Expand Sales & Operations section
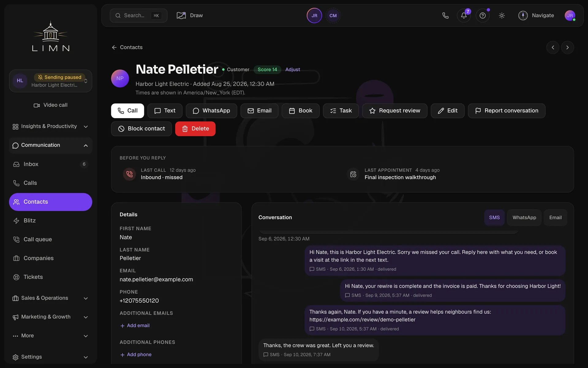588x368 pixels. (51, 298)
